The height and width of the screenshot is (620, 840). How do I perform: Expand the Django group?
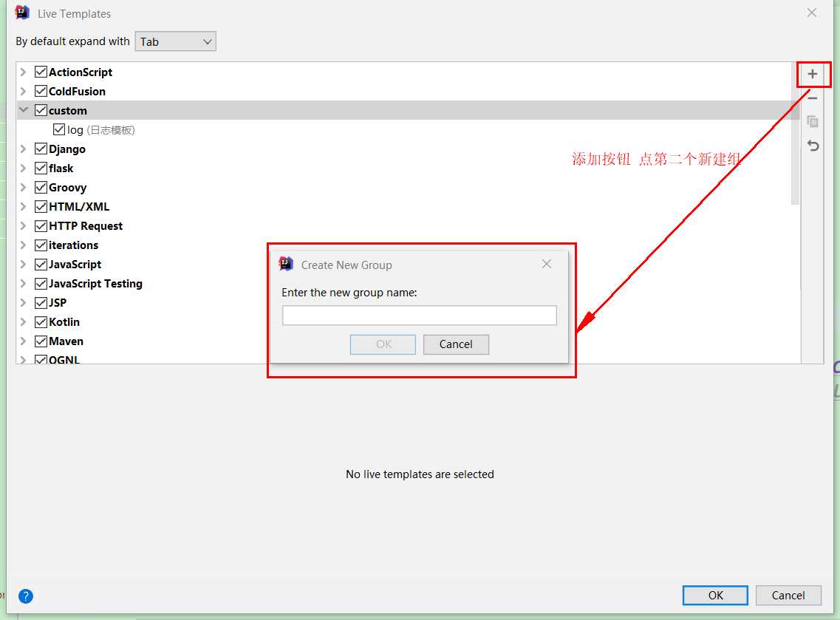[x=23, y=149]
